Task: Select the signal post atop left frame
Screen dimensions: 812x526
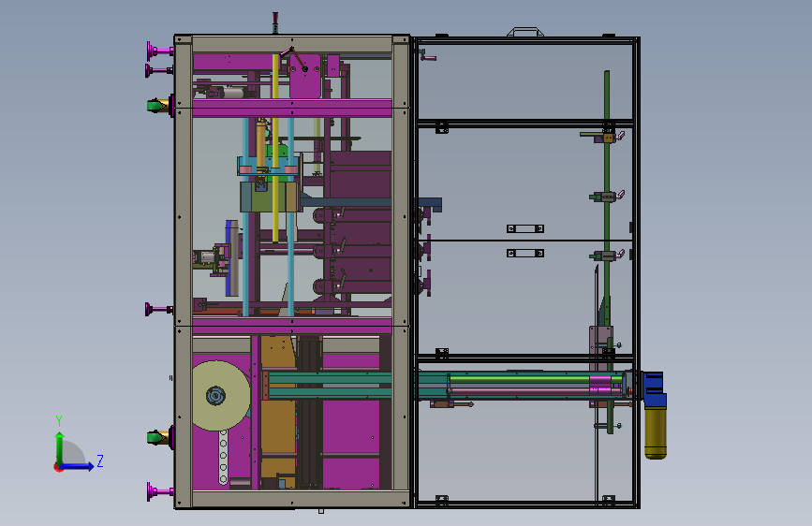Action: coord(275,23)
